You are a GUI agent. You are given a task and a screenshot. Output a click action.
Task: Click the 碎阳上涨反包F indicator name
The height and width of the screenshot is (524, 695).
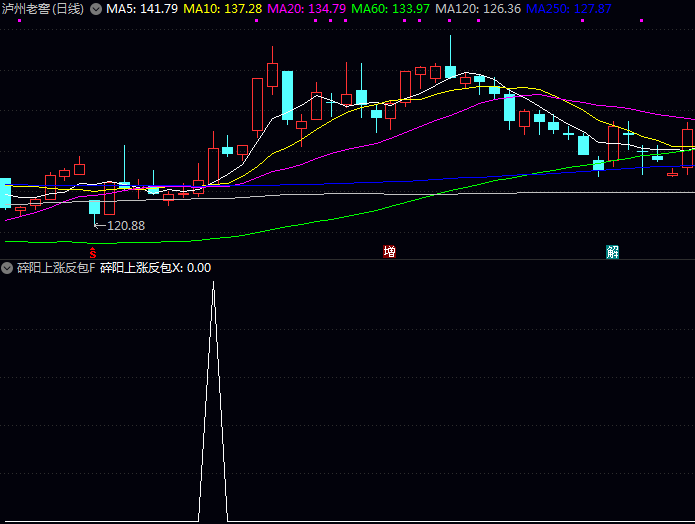[x=56, y=268]
